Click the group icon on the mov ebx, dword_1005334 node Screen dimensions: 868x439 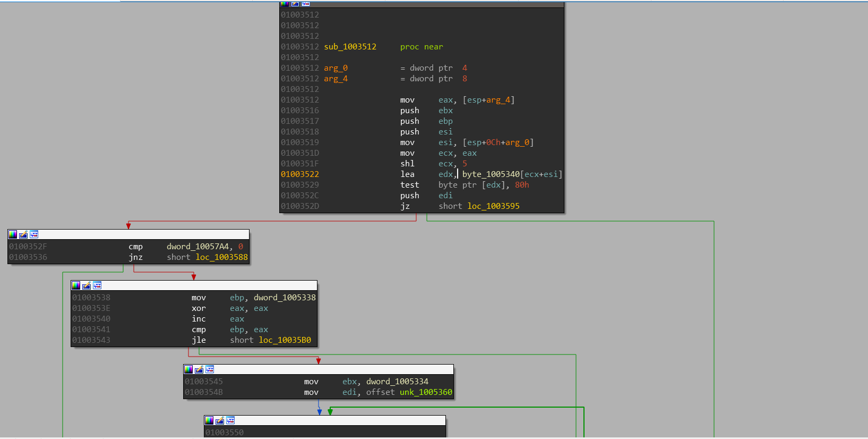pos(210,369)
